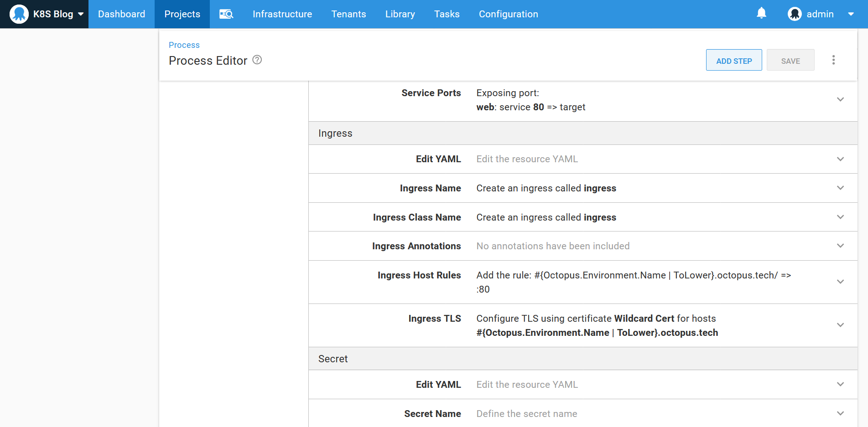Screen dimensions: 868x427
Task: Click the ADD STEP button
Action: pyautogui.click(x=733, y=61)
